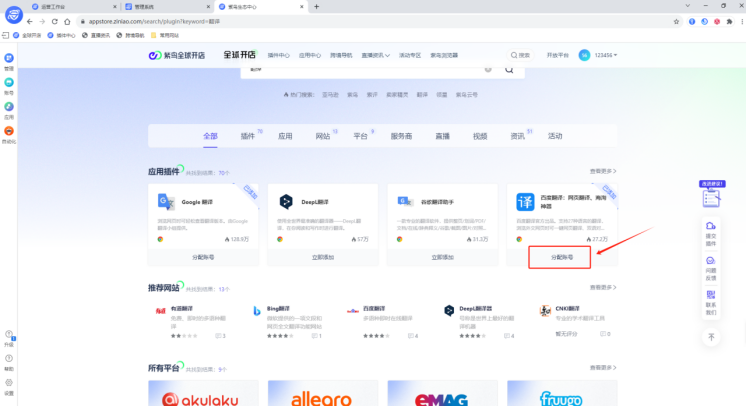The height and width of the screenshot is (406, 747).
Task: Click the Google 翻译 plugin icon
Action: [166, 202]
